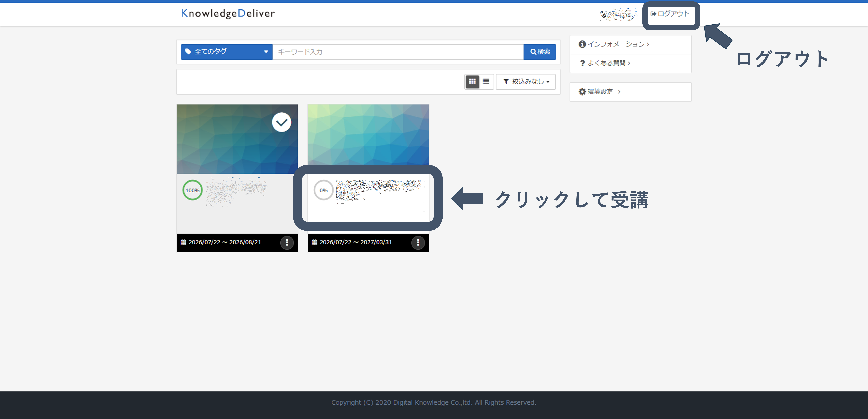
Task: Click the tag icon in 全てのタグ
Action: 188,52
